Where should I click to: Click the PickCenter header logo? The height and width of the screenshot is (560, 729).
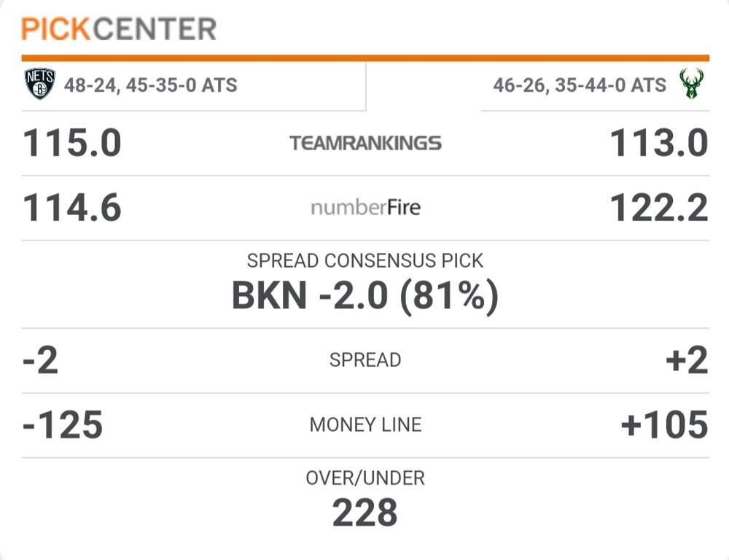[x=119, y=29]
